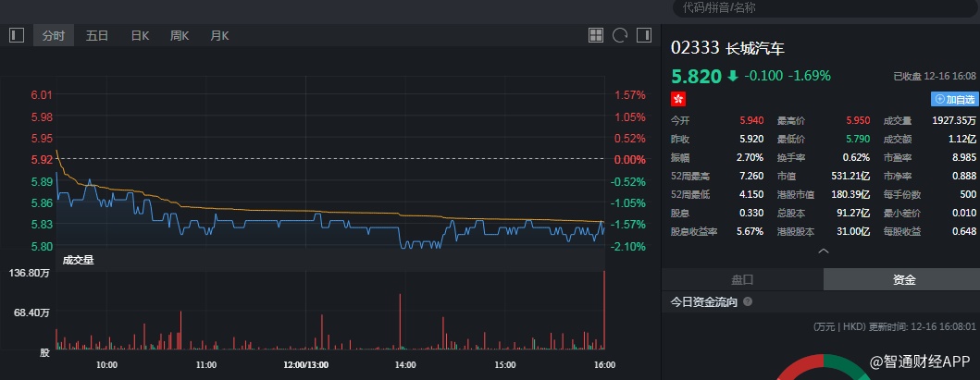
Task: Collapse the quote details chevron
Action: click(822, 251)
